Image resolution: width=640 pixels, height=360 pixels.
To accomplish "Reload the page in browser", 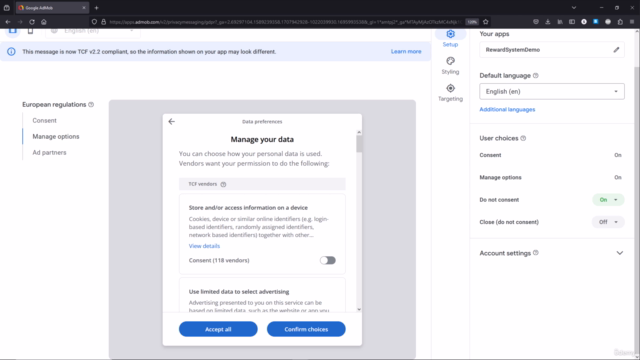I will (32, 22).
